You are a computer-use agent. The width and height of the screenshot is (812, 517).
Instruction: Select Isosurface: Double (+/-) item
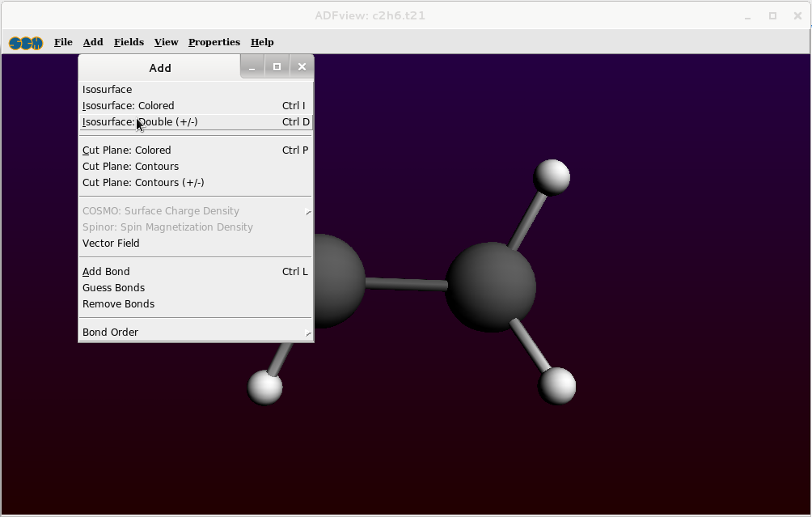tap(140, 122)
